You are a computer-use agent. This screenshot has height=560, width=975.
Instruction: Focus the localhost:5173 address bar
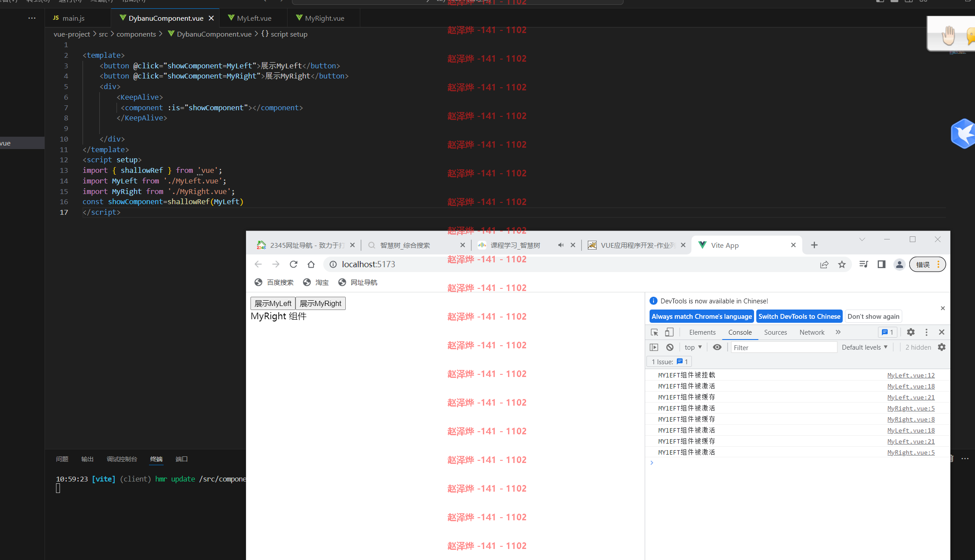[x=569, y=264]
